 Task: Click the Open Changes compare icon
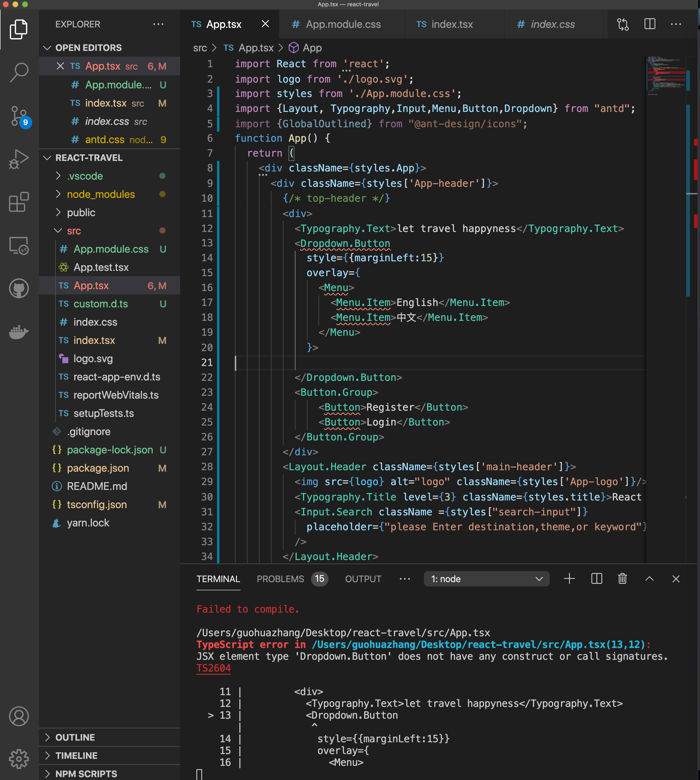[623, 24]
